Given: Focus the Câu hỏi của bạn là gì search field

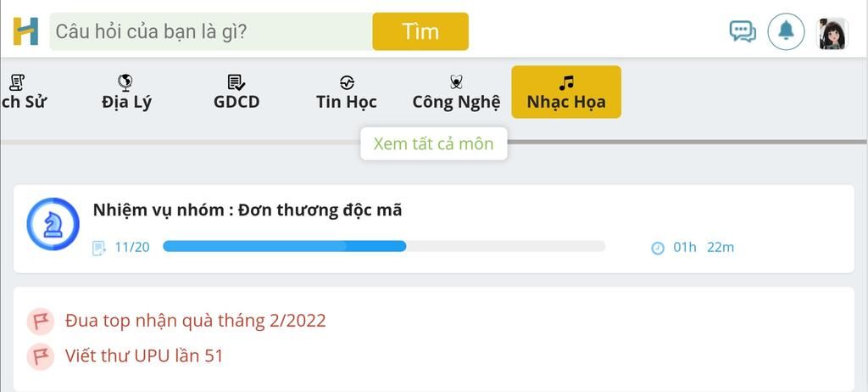Looking at the screenshot, I should point(211,31).
